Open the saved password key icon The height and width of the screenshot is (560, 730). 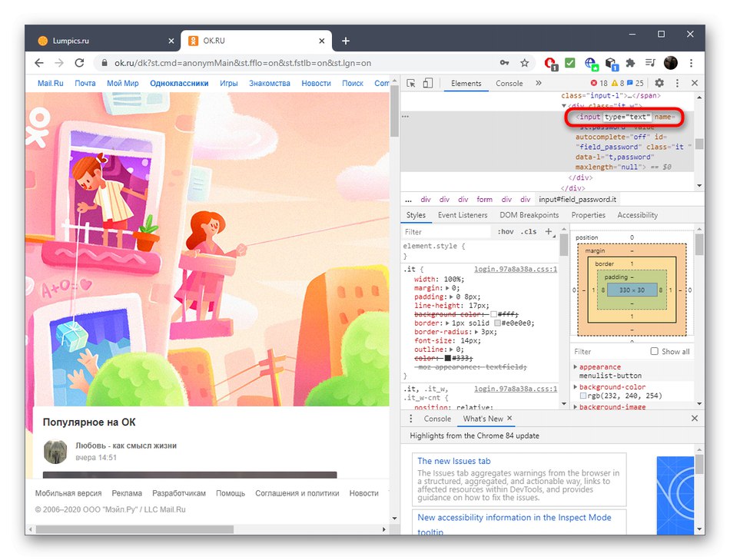[505, 63]
